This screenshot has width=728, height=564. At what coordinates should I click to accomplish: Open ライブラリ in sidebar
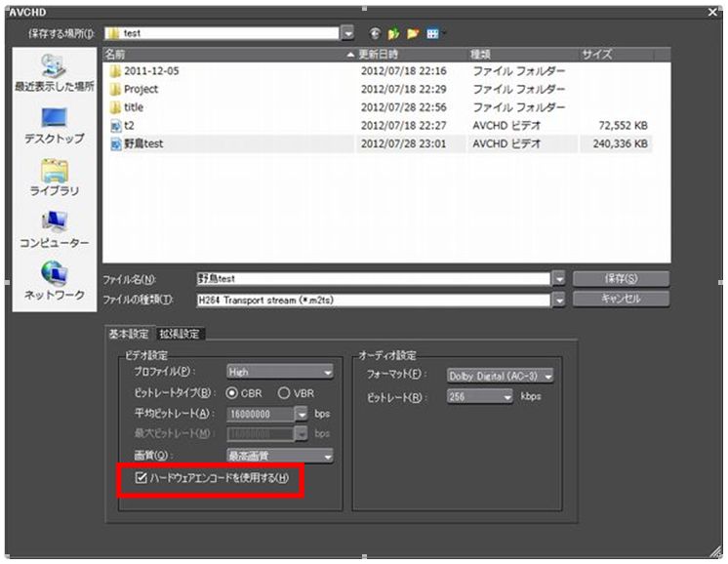pyautogui.click(x=55, y=178)
